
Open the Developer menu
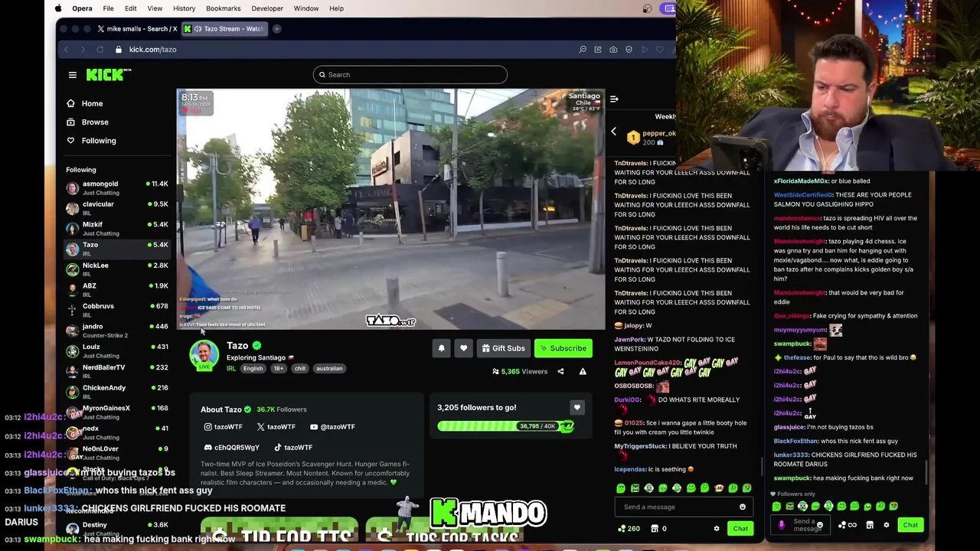(x=267, y=8)
